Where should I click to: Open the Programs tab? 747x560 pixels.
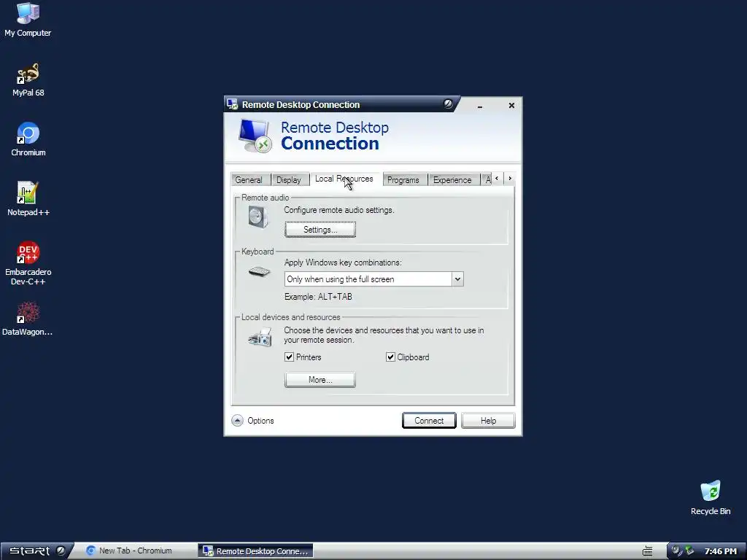tap(403, 180)
